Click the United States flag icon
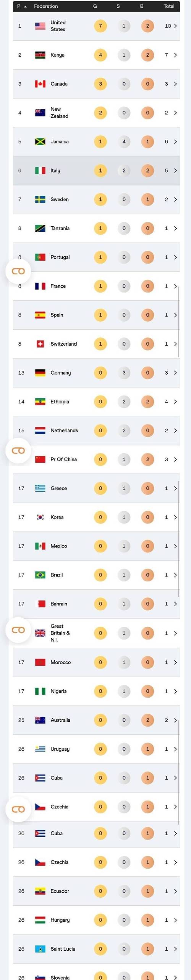This screenshot has height=980, width=191. (x=40, y=26)
